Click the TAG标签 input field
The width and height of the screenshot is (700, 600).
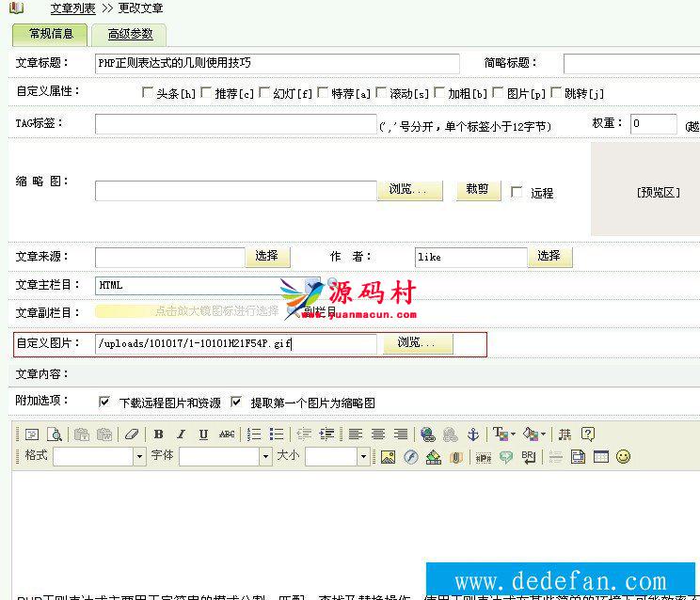pyautogui.click(x=236, y=124)
